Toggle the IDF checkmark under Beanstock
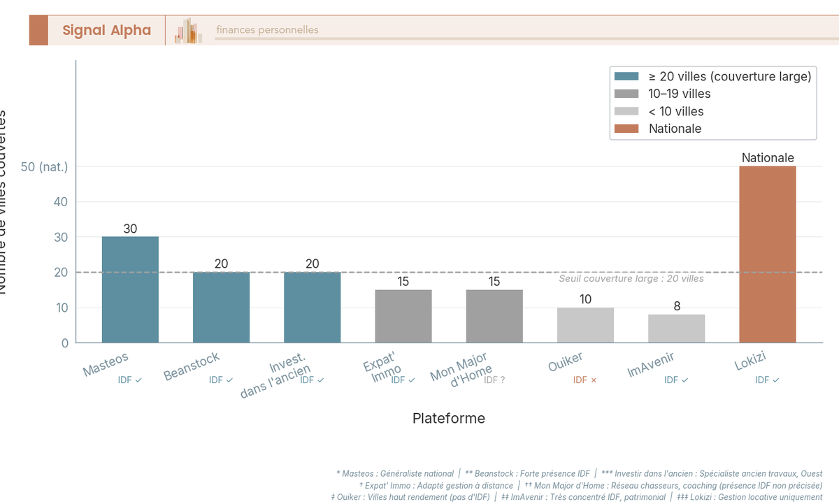839x504 pixels. point(220,380)
